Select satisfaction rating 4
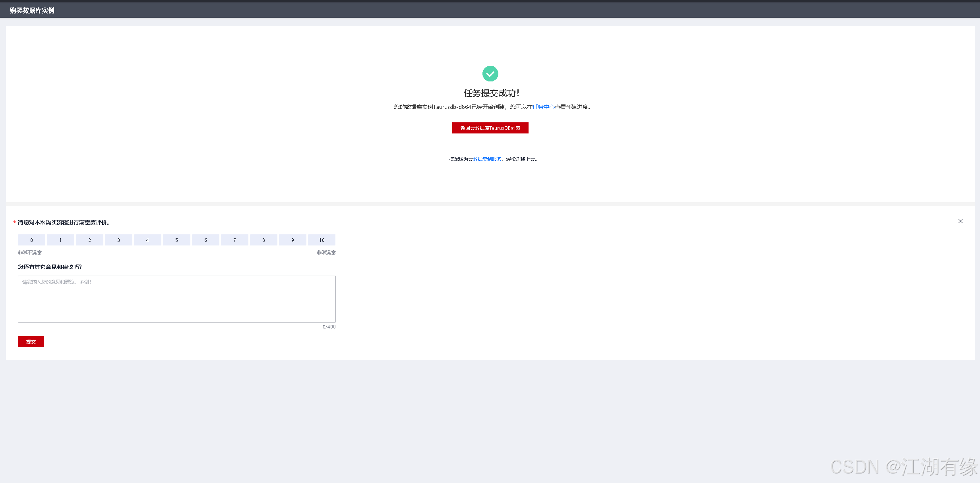Image resolution: width=980 pixels, height=483 pixels. (147, 240)
